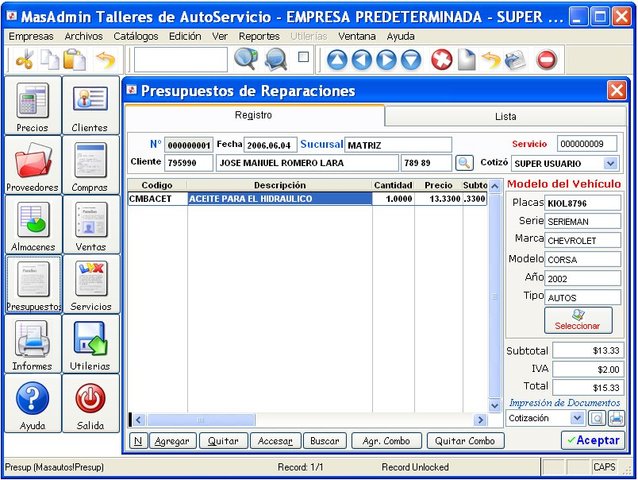Open the Reportes menu
Image resolution: width=638 pixels, height=480 pixels.
(x=259, y=37)
